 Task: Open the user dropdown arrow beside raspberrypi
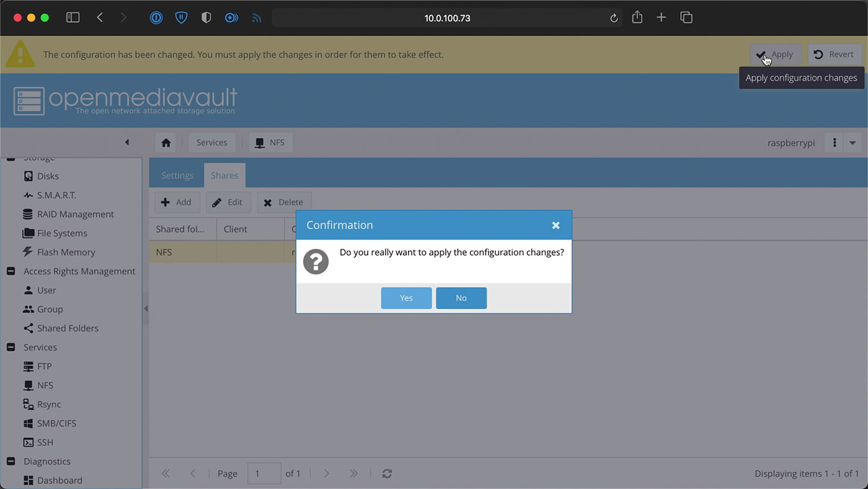click(x=852, y=143)
